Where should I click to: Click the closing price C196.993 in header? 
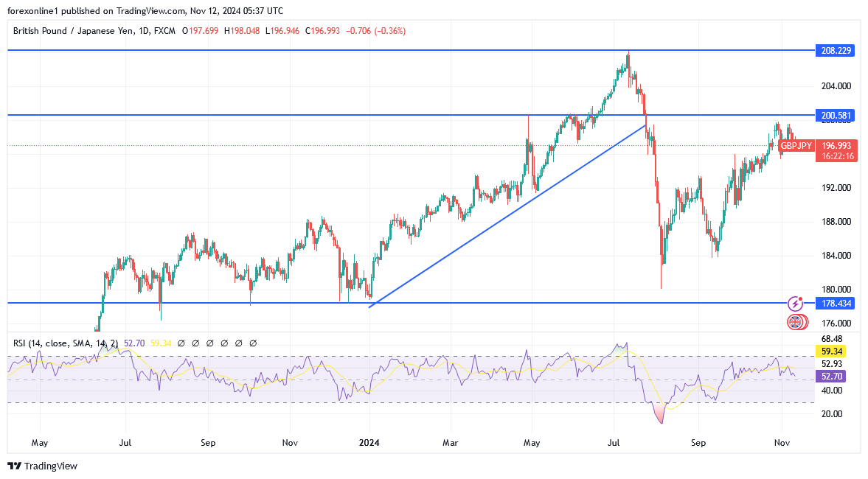pyautogui.click(x=329, y=31)
